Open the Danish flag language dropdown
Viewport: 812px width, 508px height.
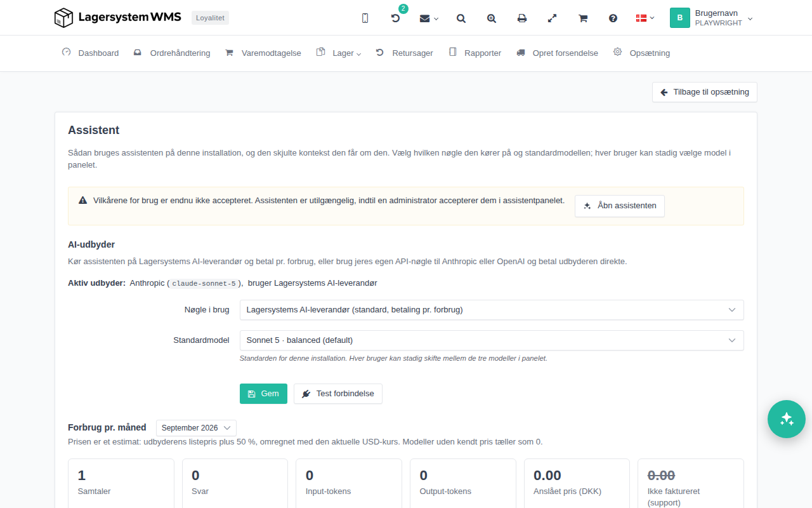pyautogui.click(x=645, y=18)
